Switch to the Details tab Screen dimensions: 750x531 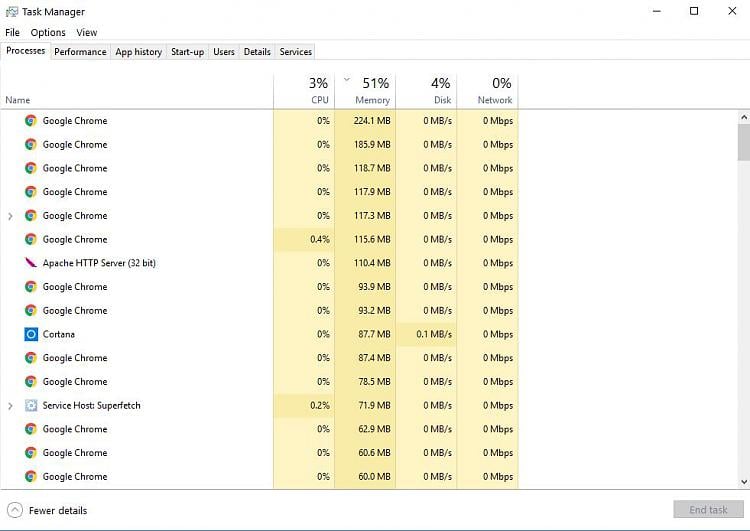[x=257, y=52]
